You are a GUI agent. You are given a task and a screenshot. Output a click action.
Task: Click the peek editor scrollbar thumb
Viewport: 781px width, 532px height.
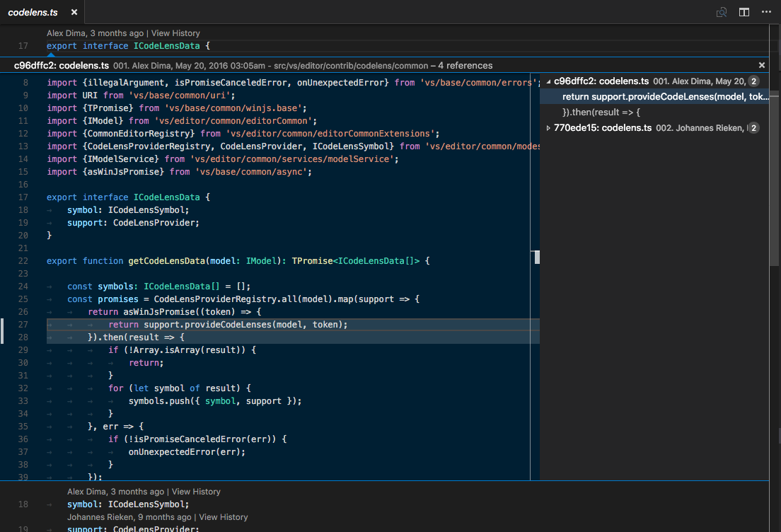click(x=537, y=257)
